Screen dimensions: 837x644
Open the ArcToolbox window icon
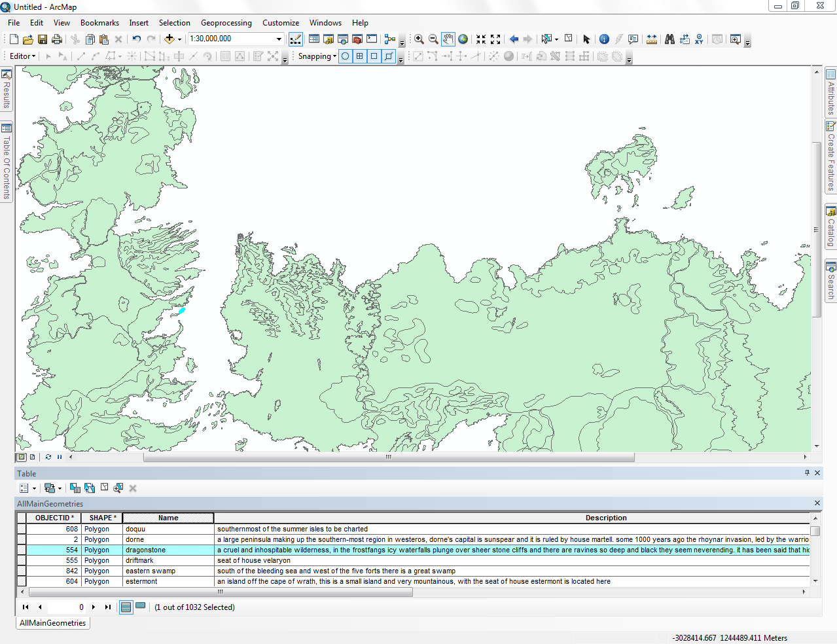coord(357,39)
